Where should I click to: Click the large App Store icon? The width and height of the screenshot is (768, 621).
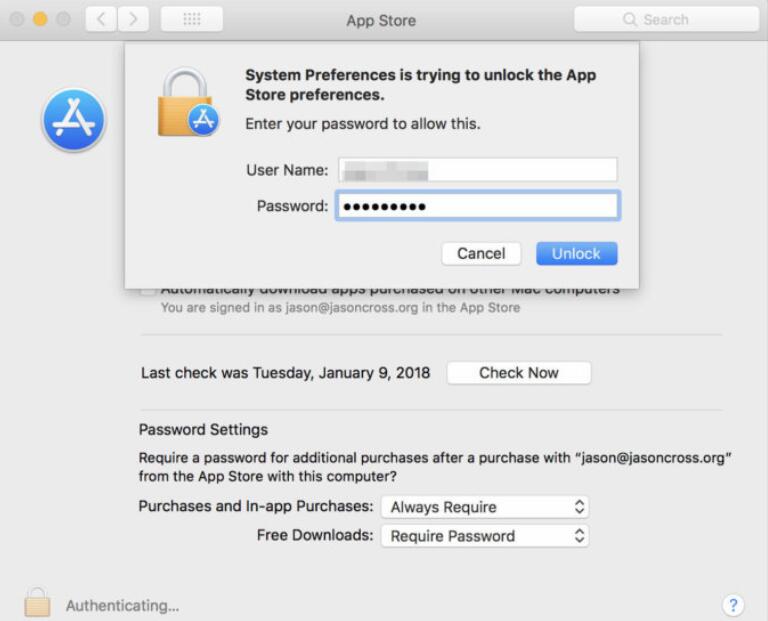tap(73, 120)
